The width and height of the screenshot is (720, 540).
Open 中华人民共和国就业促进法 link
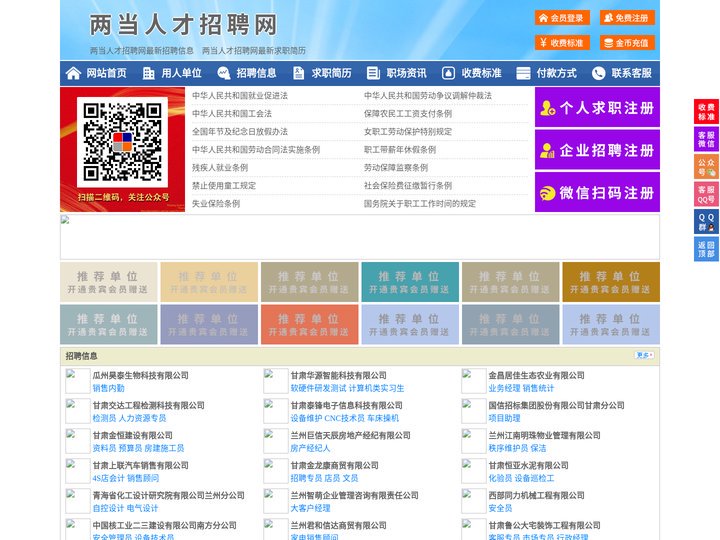click(240, 96)
